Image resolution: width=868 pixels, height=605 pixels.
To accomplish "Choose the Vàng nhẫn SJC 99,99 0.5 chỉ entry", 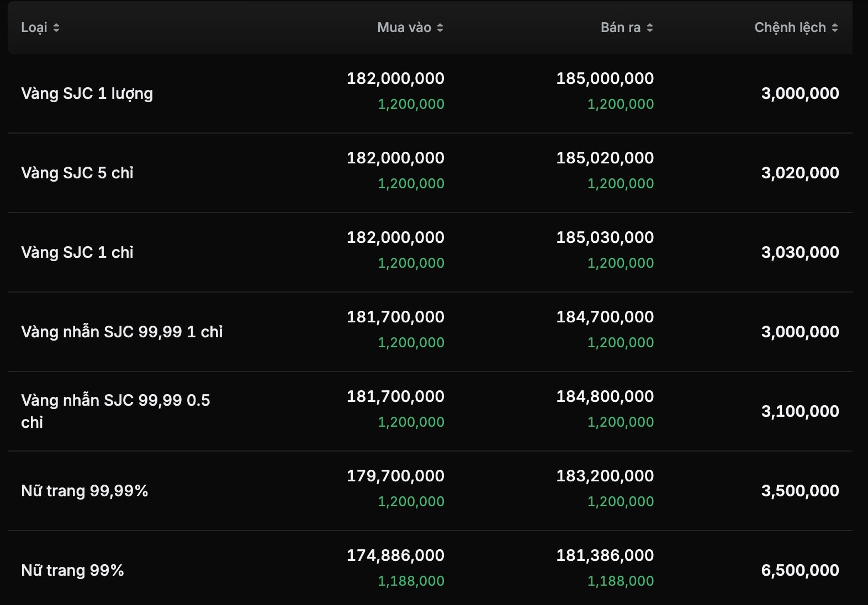I will pyautogui.click(x=115, y=411).
